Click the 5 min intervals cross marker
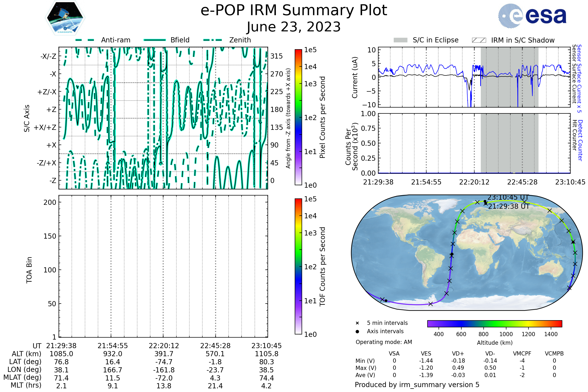Screen dimensions: 588x392 click(357, 323)
